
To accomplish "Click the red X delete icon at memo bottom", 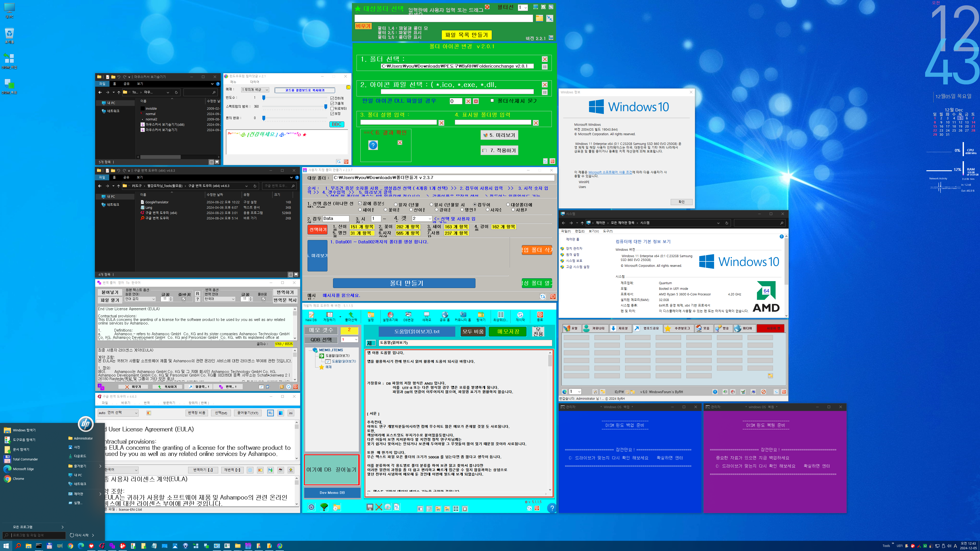I will point(379,507).
